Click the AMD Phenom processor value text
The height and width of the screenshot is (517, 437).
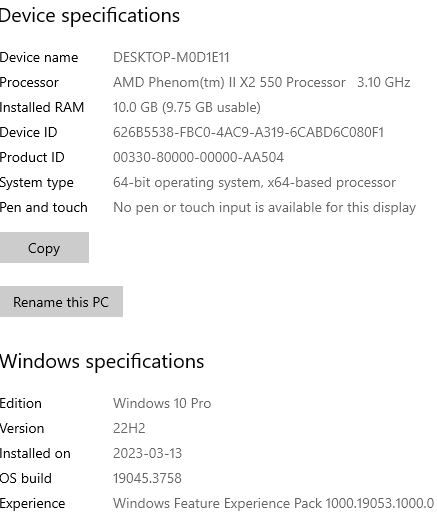[262, 82]
